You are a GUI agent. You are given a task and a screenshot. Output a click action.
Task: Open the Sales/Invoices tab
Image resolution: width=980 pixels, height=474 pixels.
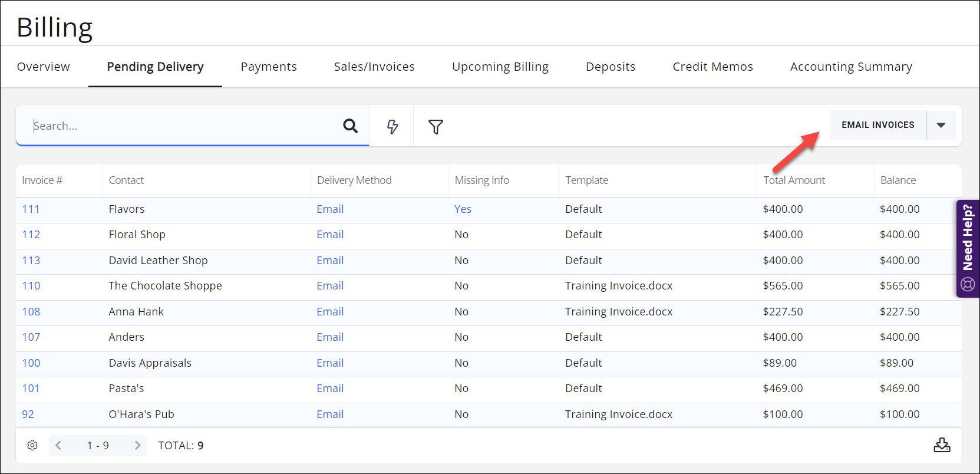click(374, 67)
